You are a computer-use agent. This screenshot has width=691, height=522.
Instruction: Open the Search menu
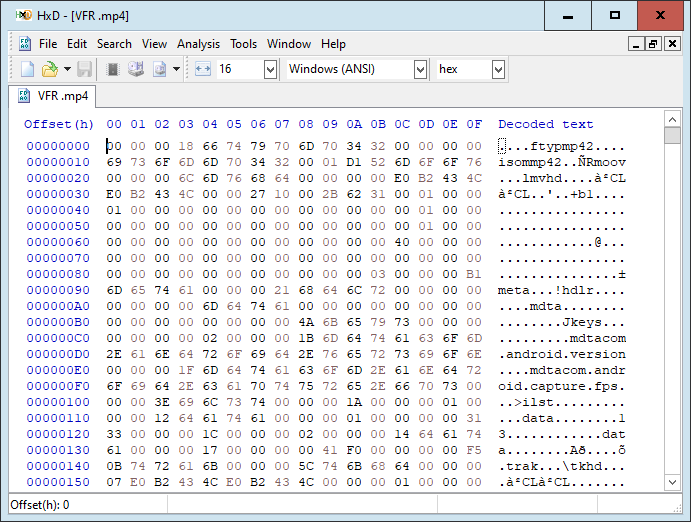click(x=114, y=44)
